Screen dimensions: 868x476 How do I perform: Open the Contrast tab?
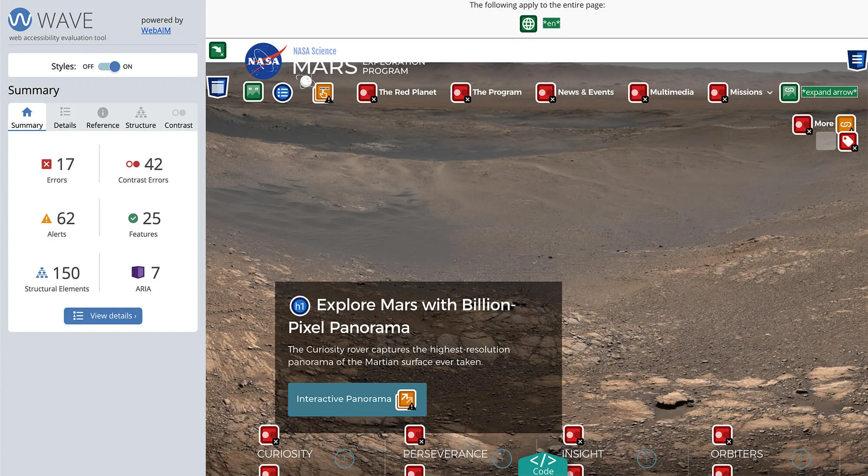pyautogui.click(x=178, y=117)
